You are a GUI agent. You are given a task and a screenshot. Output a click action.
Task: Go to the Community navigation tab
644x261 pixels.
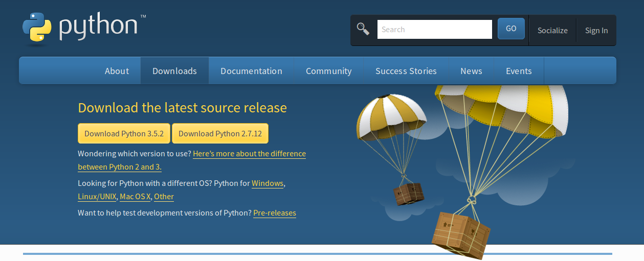tap(328, 71)
